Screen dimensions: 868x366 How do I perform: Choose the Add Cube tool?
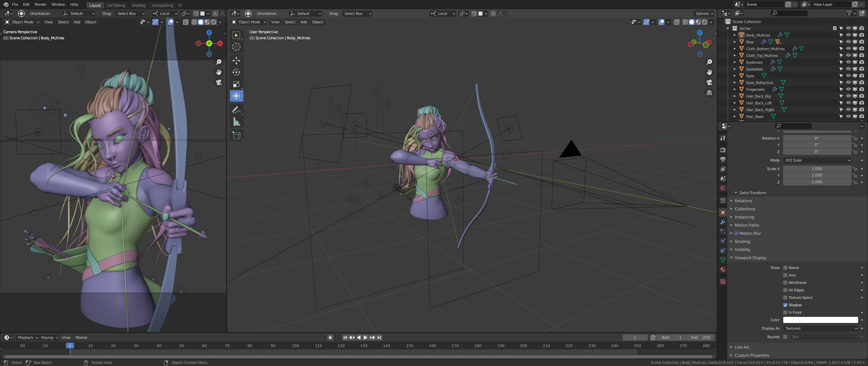[x=236, y=136]
